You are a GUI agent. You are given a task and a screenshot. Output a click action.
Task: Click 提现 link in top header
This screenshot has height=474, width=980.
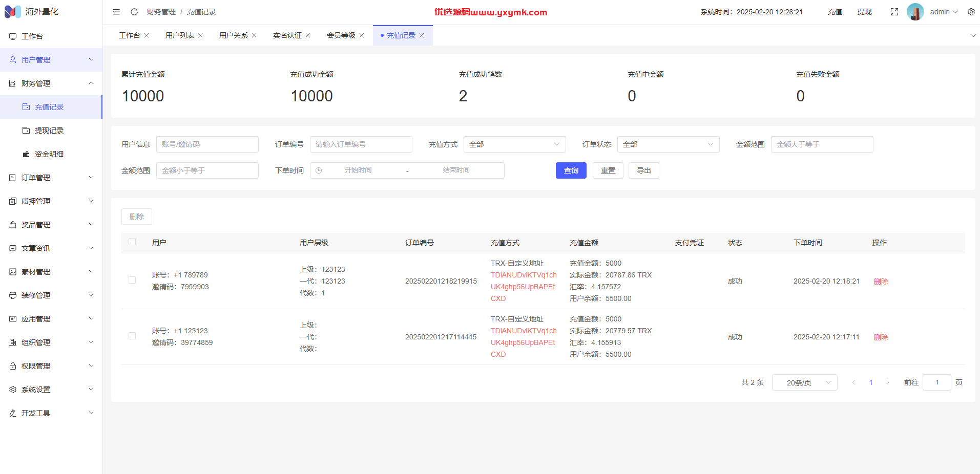pos(865,12)
